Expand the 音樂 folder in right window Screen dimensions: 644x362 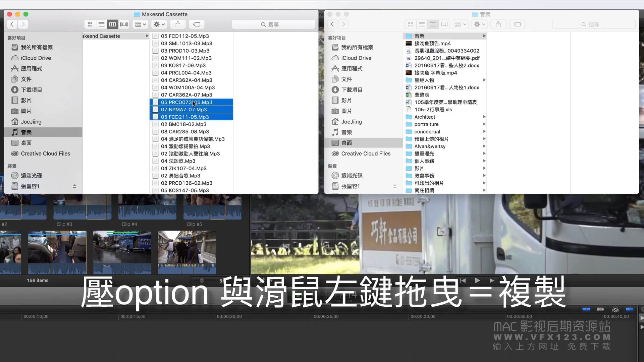[484, 36]
